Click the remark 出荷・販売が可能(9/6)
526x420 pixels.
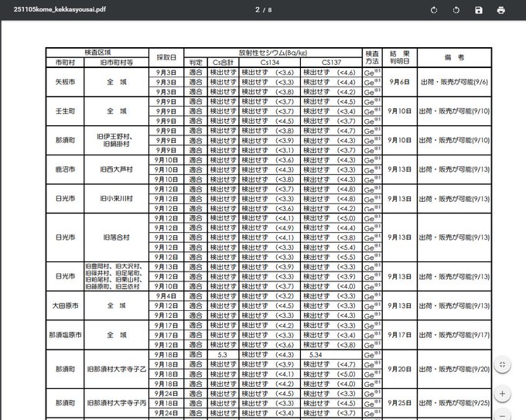pyautogui.click(x=454, y=82)
